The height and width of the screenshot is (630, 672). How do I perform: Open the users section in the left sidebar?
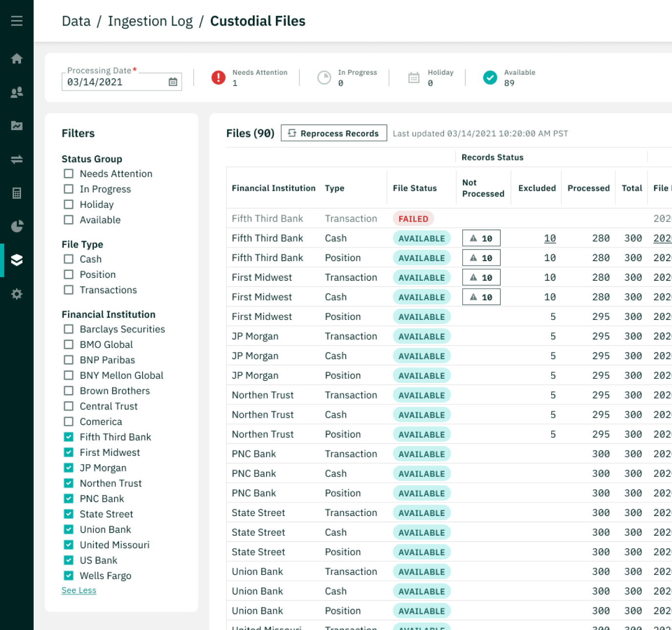point(17,92)
